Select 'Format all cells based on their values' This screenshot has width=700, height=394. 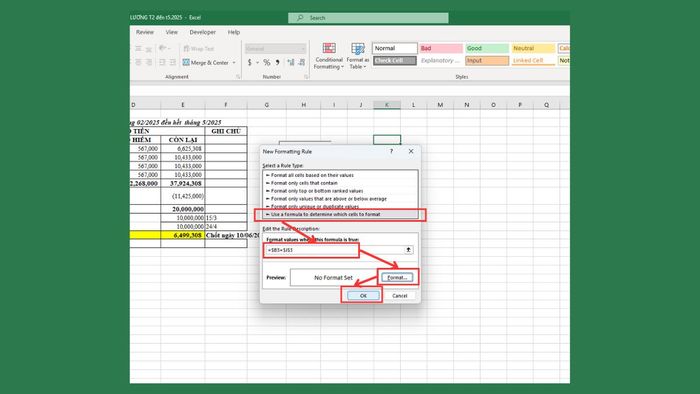[340, 175]
